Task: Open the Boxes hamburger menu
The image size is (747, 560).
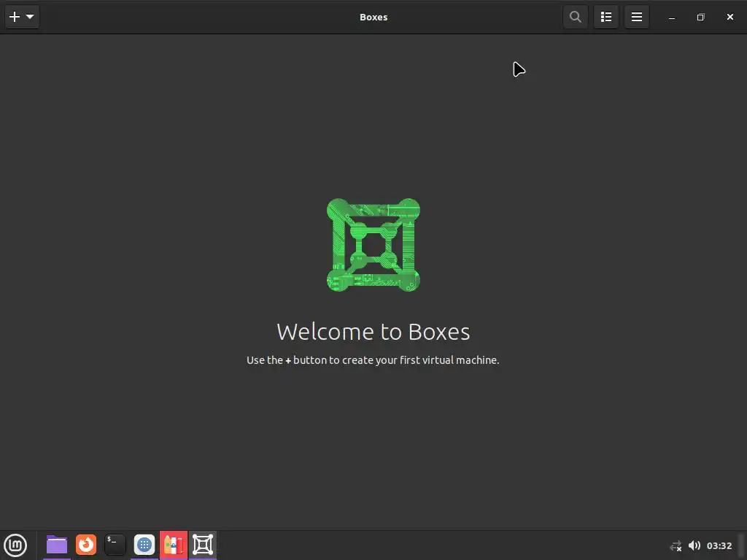Action: (636, 17)
